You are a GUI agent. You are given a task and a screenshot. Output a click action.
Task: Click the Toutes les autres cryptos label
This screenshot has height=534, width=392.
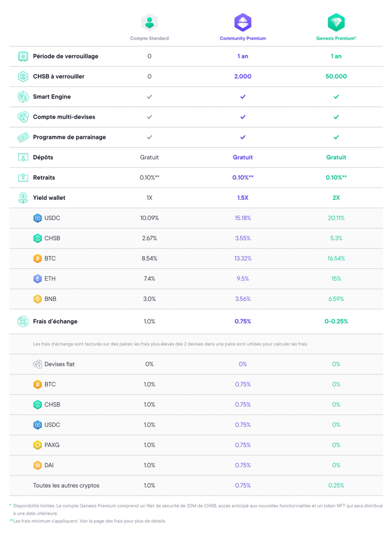point(66,486)
